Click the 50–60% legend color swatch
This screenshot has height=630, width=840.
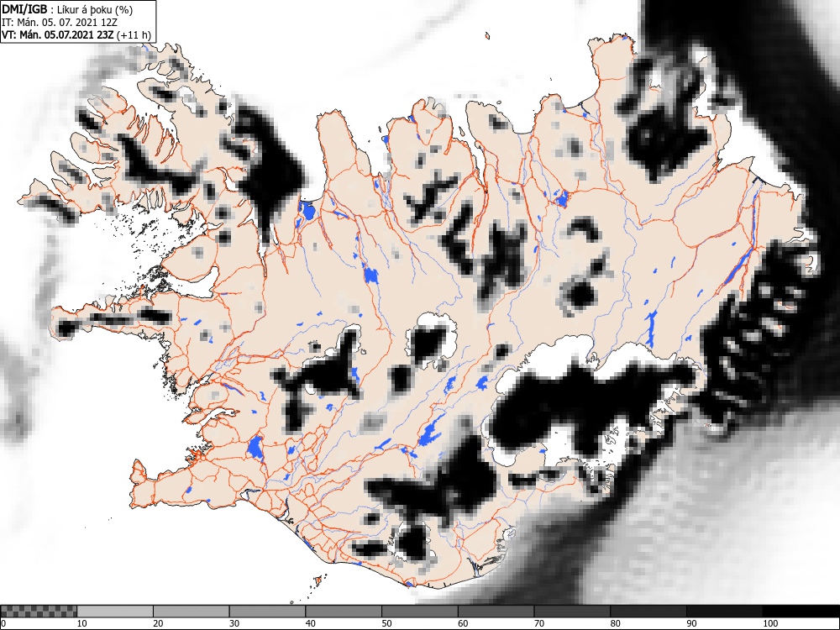click(419, 612)
